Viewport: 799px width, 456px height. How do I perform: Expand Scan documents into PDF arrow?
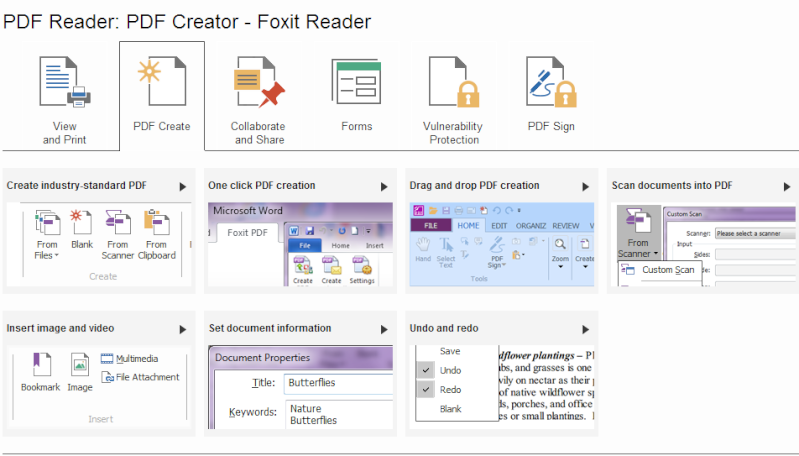pos(787,187)
